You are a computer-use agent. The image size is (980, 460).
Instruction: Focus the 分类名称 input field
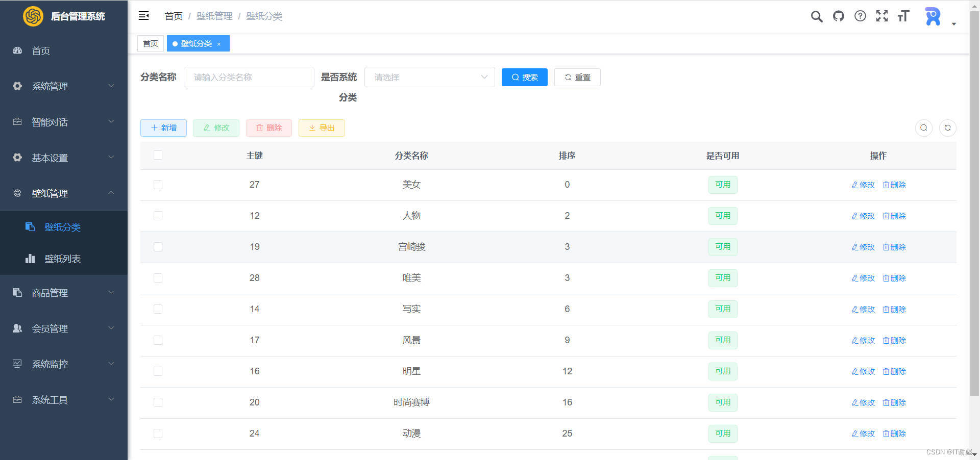coord(249,77)
